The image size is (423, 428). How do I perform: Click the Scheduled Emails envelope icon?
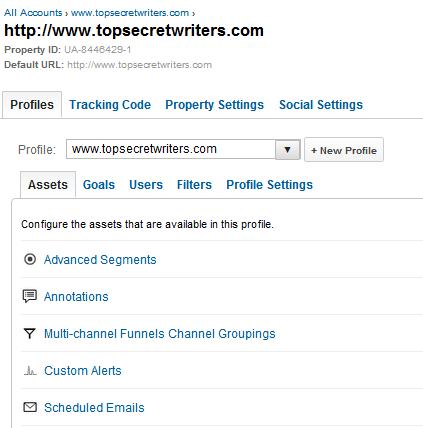tap(30, 407)
